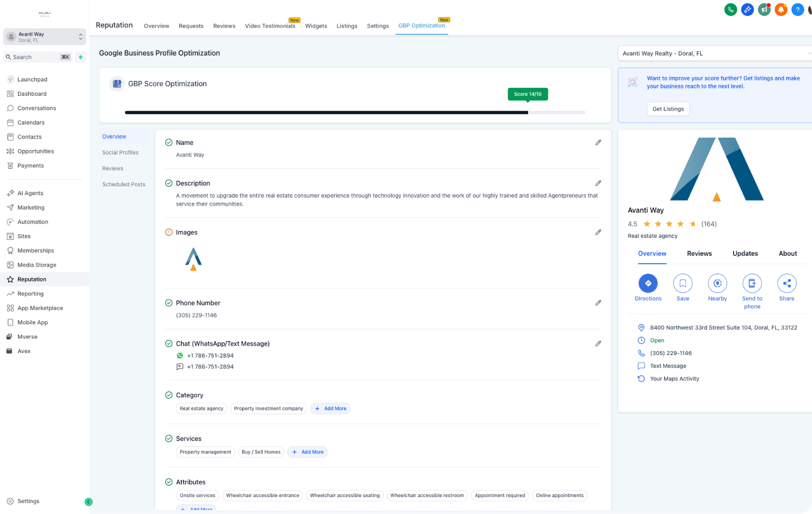Edit the Description field pencil icon
This screenshot has width=812, height=514.
[x=598, y=183]
